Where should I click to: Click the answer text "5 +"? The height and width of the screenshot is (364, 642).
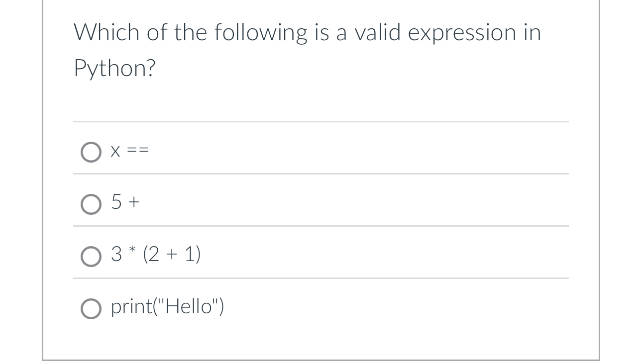tap(125, 202)
